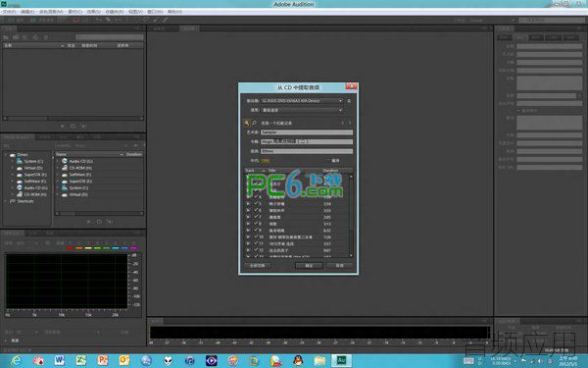Uncheck track 5 in the CD track list
The image size is (588, 368).
tap(256, 203)
